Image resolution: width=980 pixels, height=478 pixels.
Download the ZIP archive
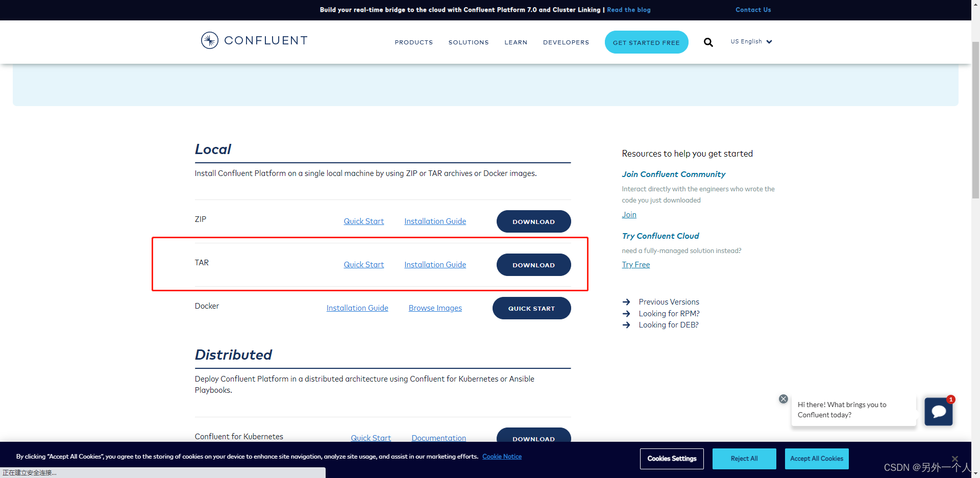[533, 221]
